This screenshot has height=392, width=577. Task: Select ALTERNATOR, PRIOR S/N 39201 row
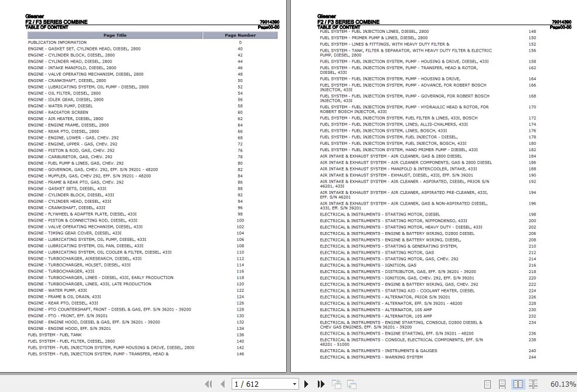coord(385,297)
